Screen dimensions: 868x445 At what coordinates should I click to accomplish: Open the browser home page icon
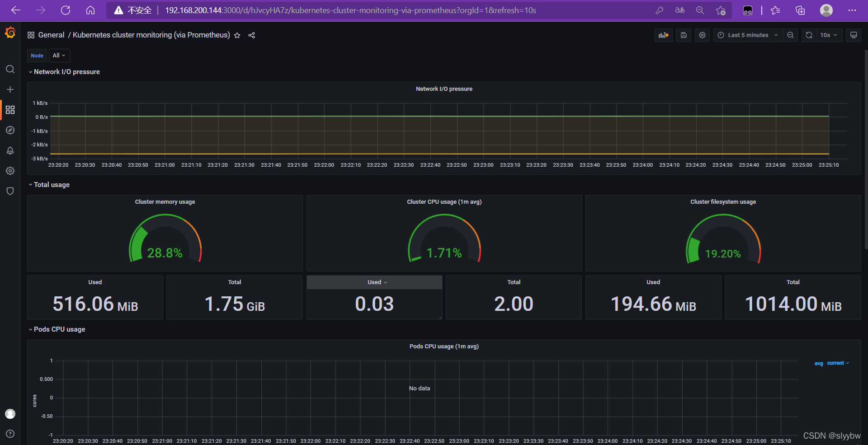click(90, 10)
